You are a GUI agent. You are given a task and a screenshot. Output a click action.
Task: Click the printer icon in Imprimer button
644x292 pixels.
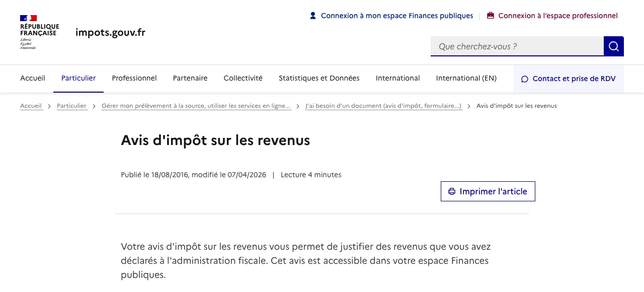[x=452, y=191]
